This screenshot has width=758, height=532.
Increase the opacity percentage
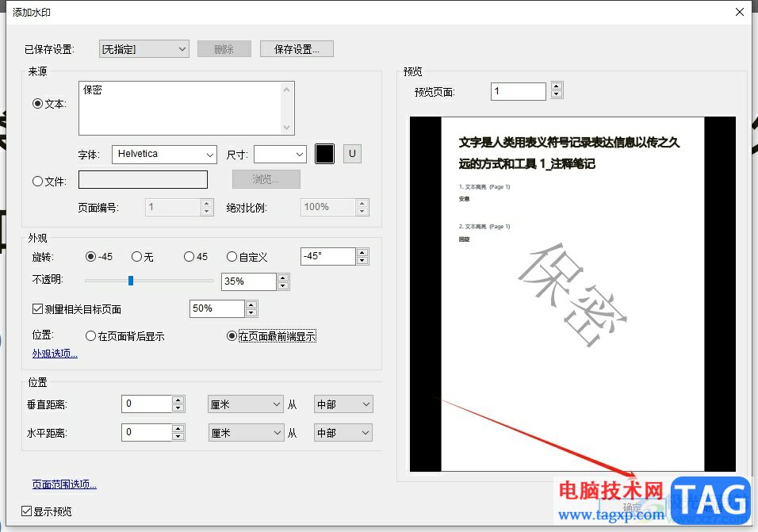(x=283, y=277)
